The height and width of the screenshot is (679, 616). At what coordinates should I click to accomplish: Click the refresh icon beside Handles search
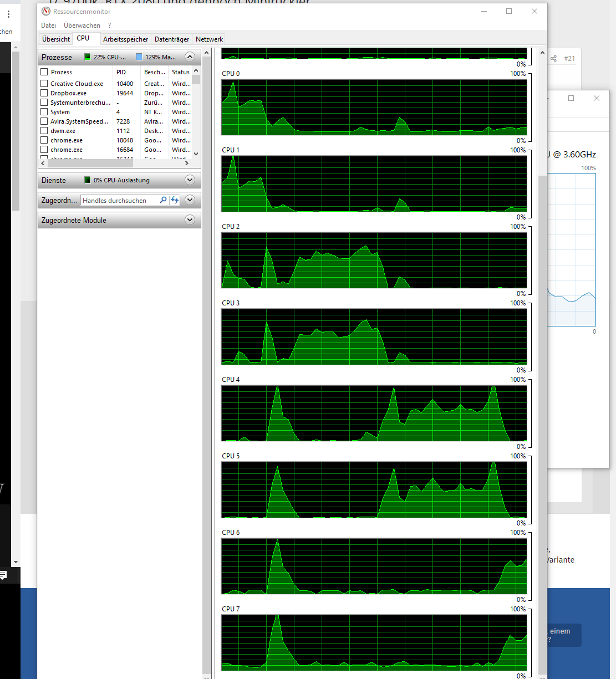[175, 200]
